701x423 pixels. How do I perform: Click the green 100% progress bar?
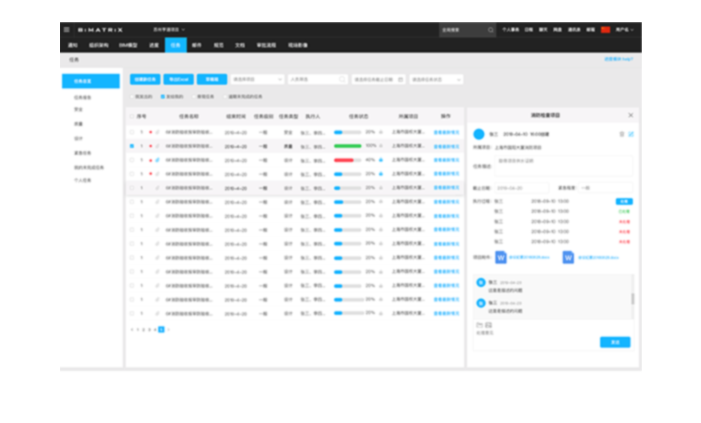click(347, 146)
